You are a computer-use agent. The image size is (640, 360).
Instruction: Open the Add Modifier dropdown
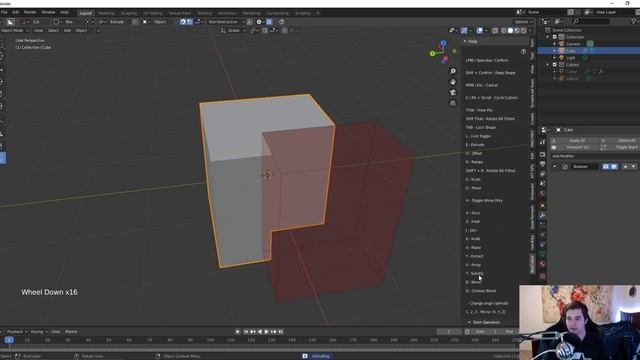pyautogui.click(x=595, y=156)
